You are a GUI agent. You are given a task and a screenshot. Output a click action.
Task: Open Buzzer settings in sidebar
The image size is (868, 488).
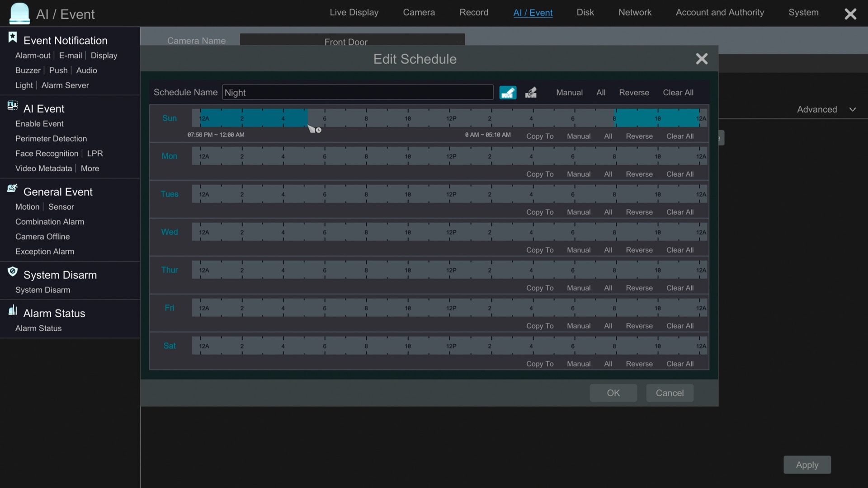[x=28, y=70]
